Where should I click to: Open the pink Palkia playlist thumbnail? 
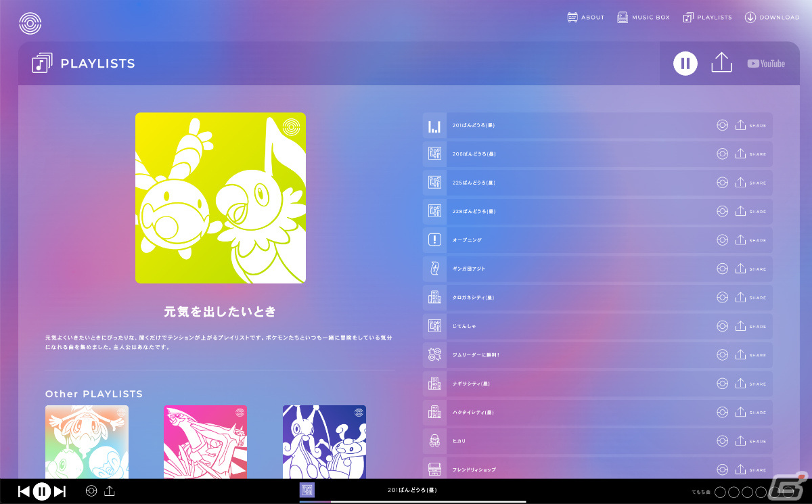coord(205,442)
